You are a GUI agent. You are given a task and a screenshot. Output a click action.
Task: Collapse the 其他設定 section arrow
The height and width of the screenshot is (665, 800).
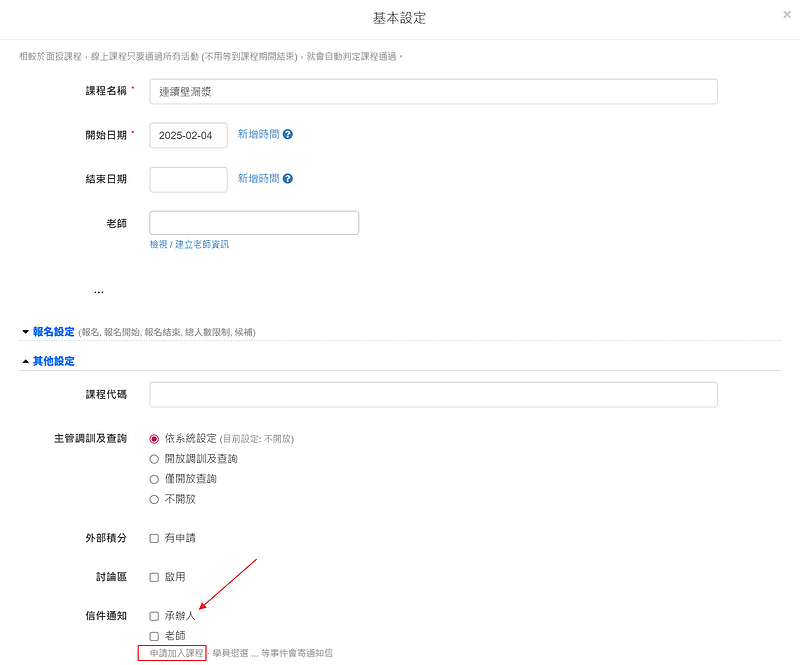coord(26,361)
